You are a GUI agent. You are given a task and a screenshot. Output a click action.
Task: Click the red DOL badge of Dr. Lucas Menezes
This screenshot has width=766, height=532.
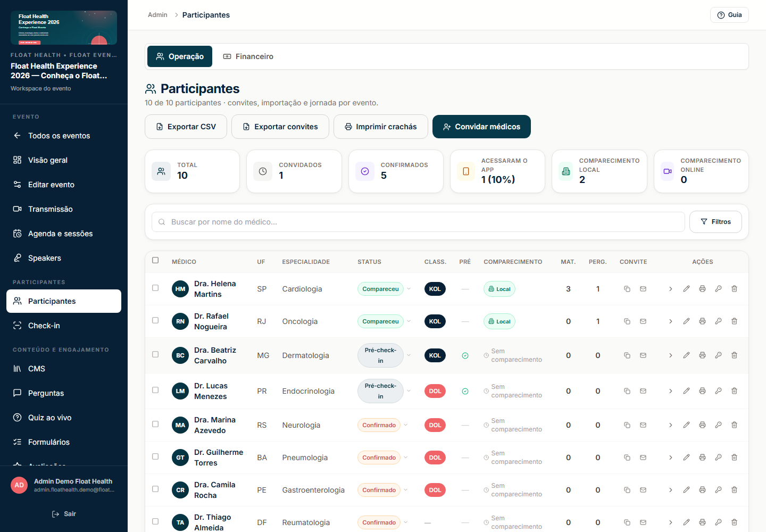[435, 391]
